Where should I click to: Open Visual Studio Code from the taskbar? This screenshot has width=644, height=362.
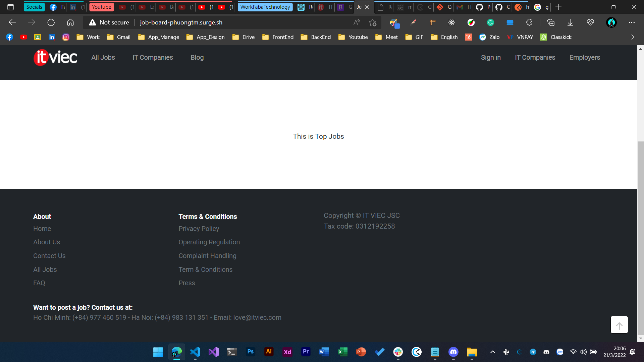click(x=195, y=352)
